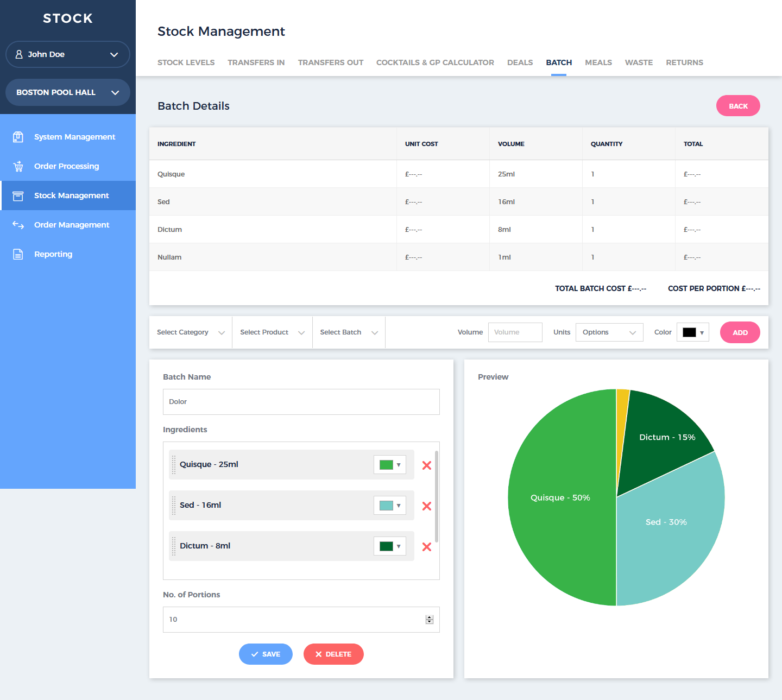Open the black Color picker swatch
This screenshot has width=782, height=700.
[692, 332]
